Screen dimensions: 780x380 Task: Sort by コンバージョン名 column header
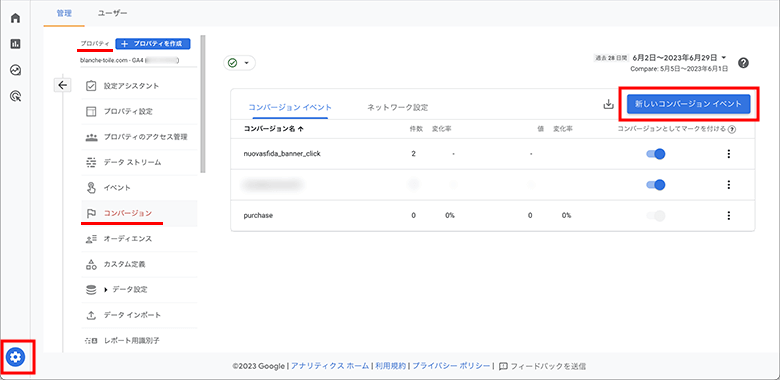pyautogui.click(x=274, y=129)
